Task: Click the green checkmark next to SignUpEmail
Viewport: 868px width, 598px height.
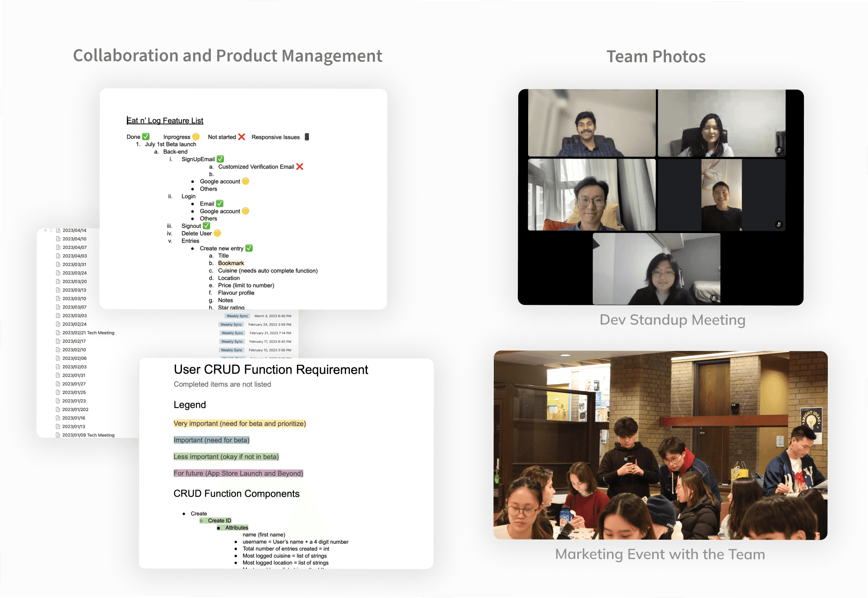Action: tap(220, 159)
